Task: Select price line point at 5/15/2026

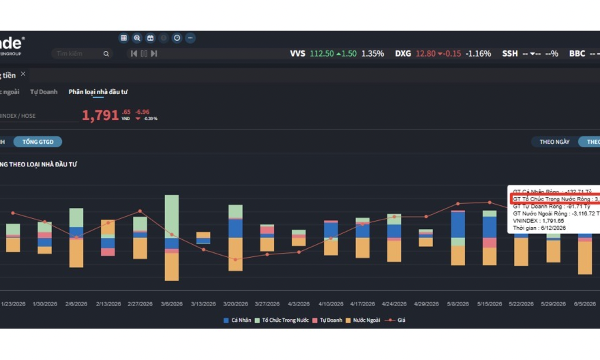Action: 490,202
